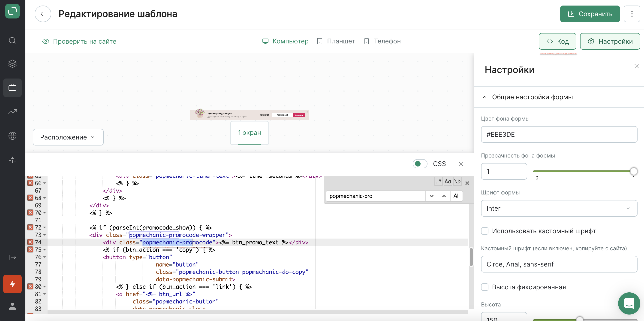Click error marker on line 74
Image resolution: width=644 pixels, height=321 pixels.
[x=30, y=242]
